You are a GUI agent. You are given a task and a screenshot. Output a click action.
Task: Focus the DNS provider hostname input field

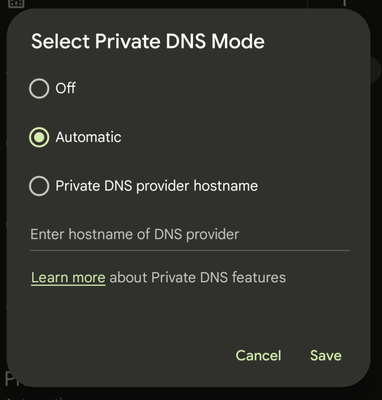click(190, 235)
